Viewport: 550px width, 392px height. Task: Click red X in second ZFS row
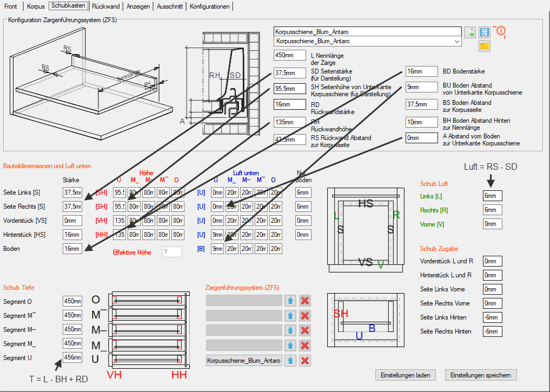click(305, 316)
